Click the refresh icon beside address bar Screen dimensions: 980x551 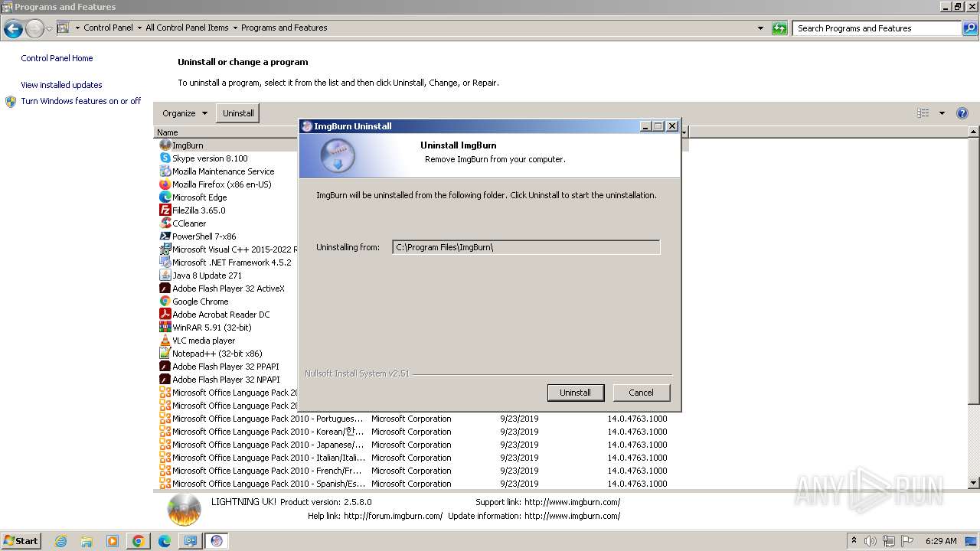coord(779,28)
